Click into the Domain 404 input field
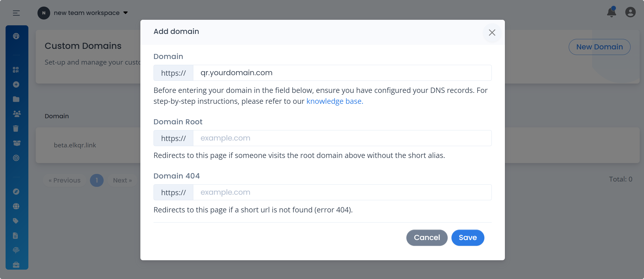The width and height of the screenshot is (644, 279). tap(342, 192)
